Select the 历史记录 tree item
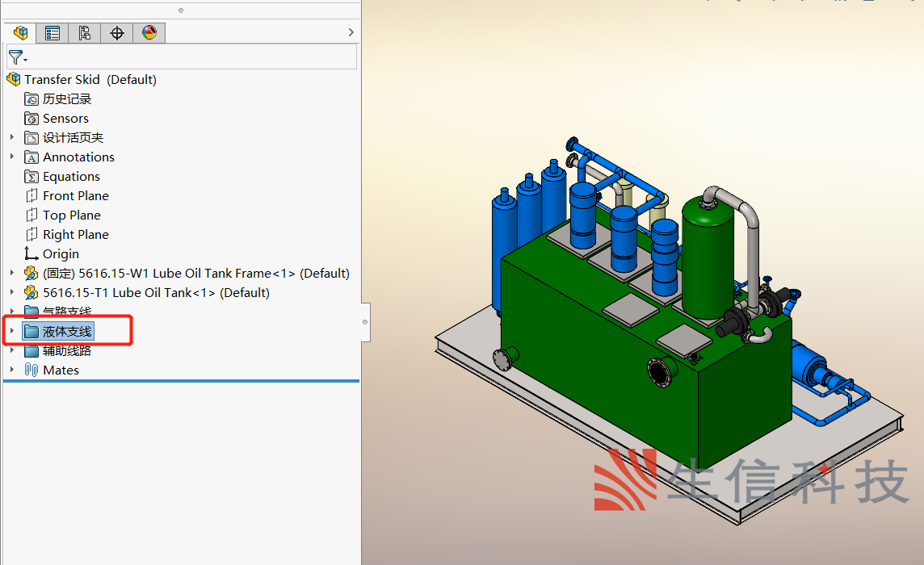924x565 pixels. 67,99
